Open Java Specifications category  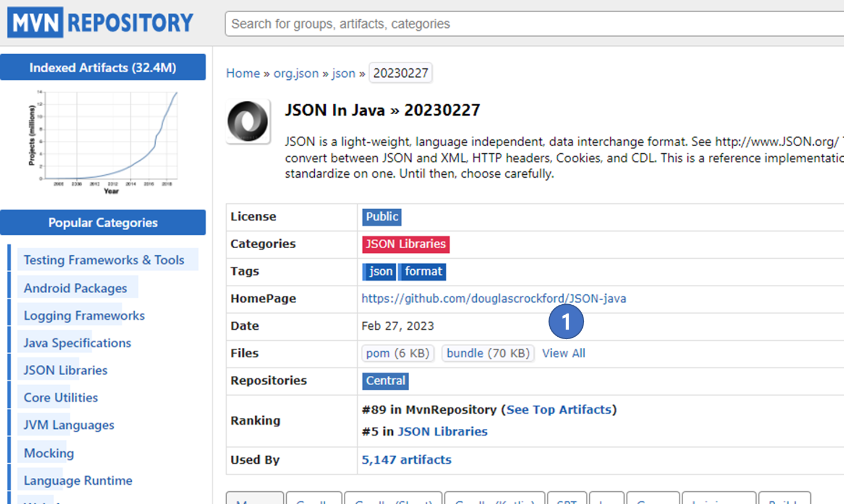(77, 343)
